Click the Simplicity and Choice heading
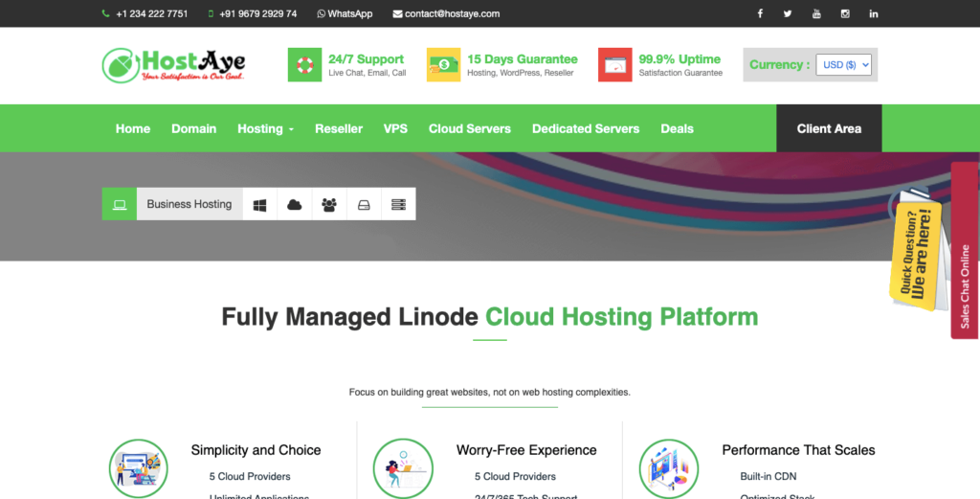 point(256,450)
